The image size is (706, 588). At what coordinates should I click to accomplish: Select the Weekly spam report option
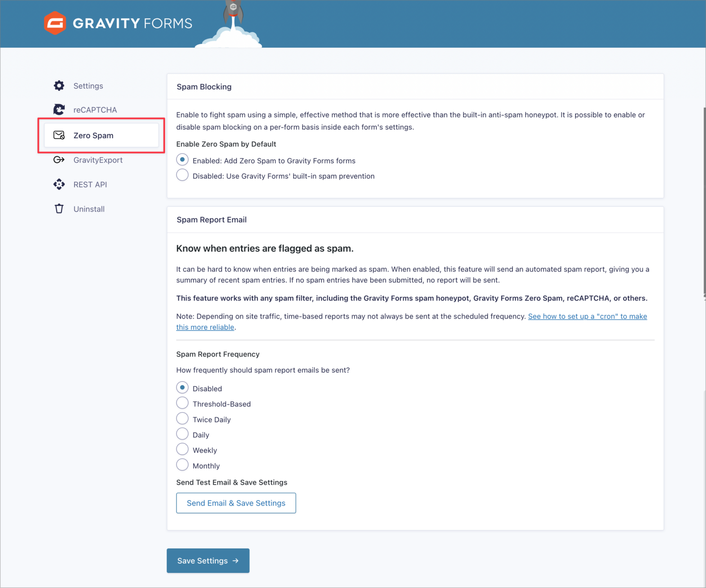pos(182,450)
